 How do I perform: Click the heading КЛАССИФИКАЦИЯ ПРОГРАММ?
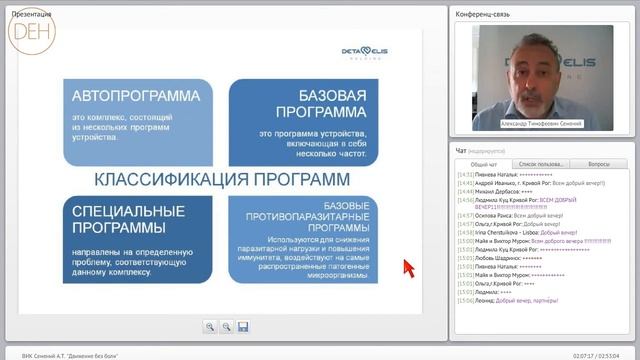pyautogui.click(x=222, y=180)
